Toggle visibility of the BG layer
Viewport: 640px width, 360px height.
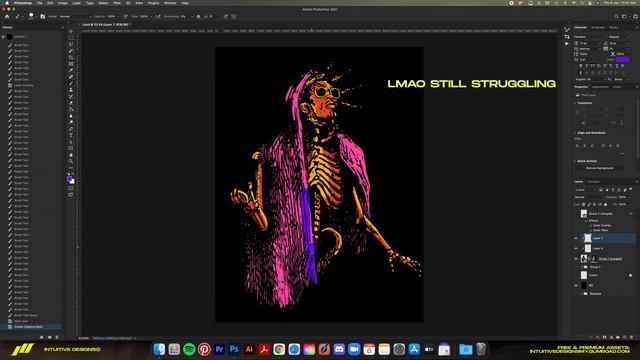576,285
